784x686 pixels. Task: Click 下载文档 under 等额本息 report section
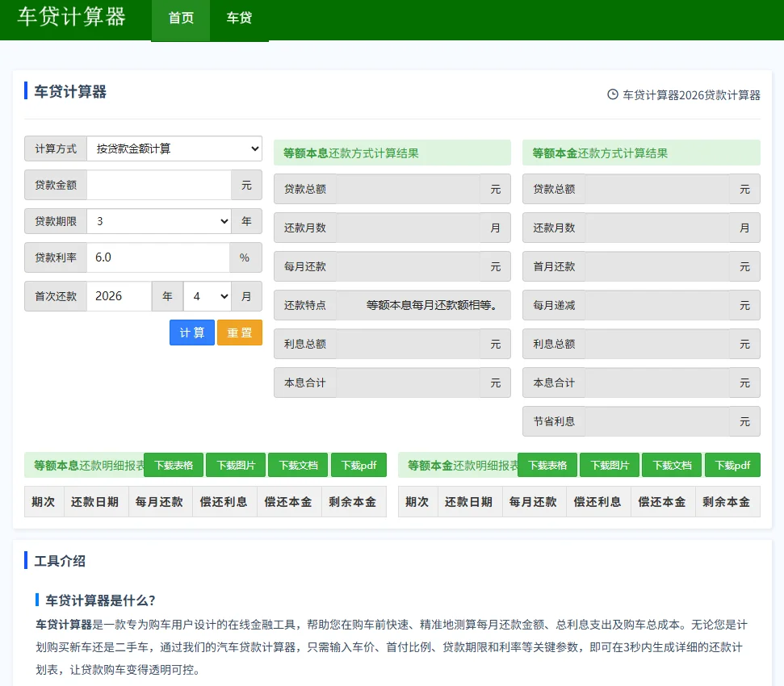pos(297,465)
